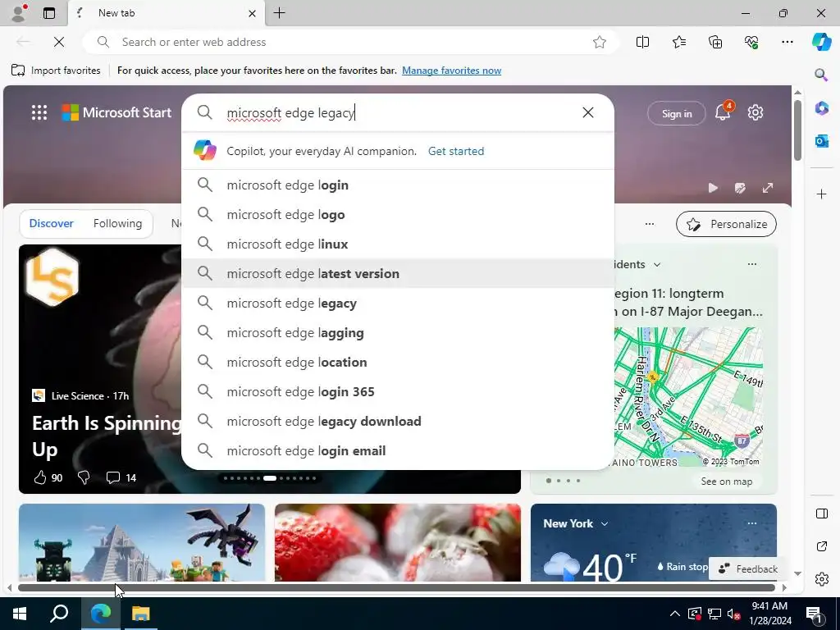Viewport: 840px width, 630px height.
Task: Click the Sign in button
Action: (x=677, y=113)
